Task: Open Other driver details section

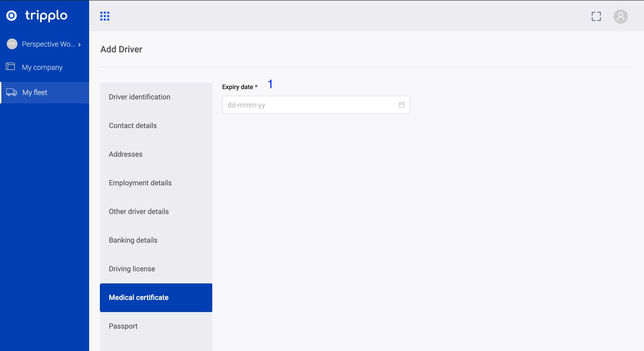Action: (x=138, y=211)
